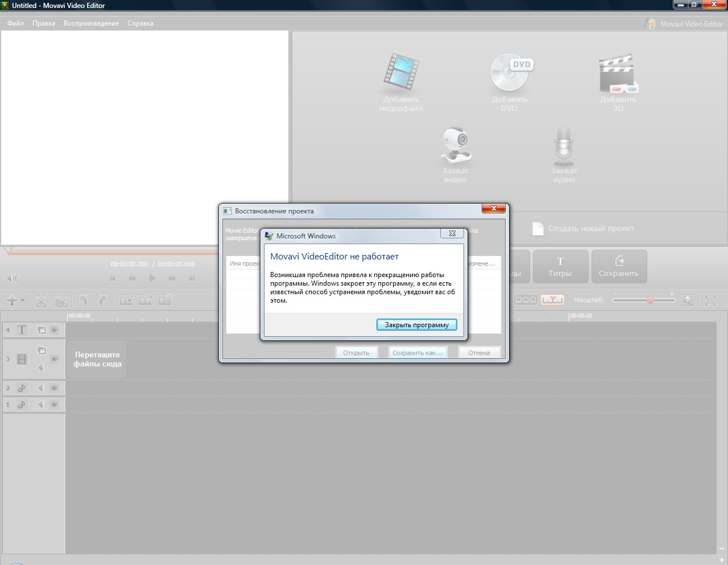The height and width of the screenshot is (565, 728).
Task: Click the double-scissors cut fragment tool
Action: click(60, 300)
